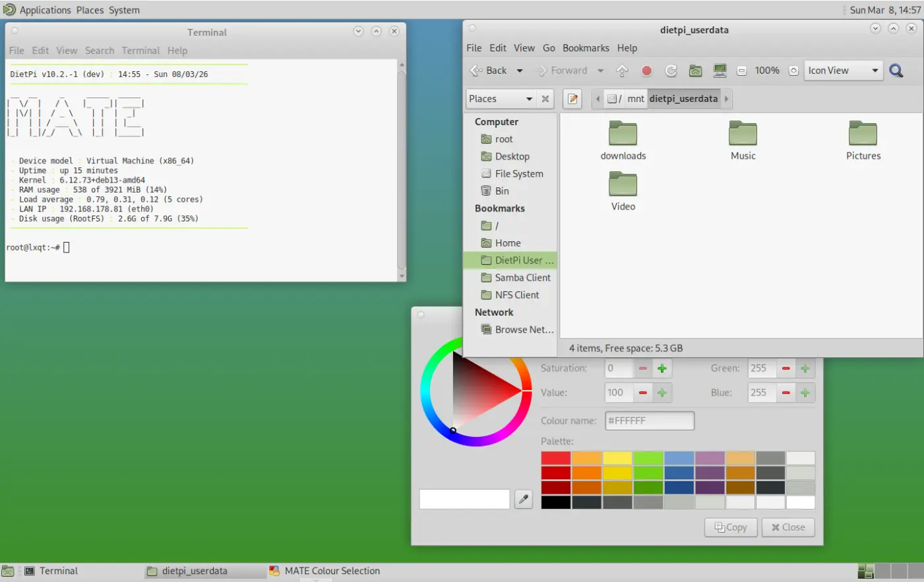Zoom out with the minus icon beside 100%
The image size is (924, 582).
pos(742,71)
